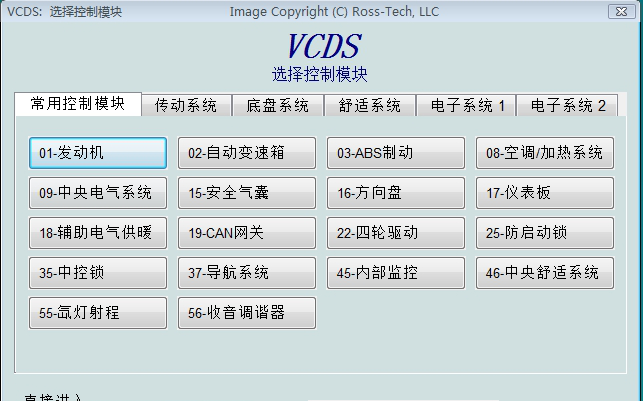The height and width of the screenshot is (417, 643).
Task: Select the 03-ABS制动 module
Action: pos(396,153)
